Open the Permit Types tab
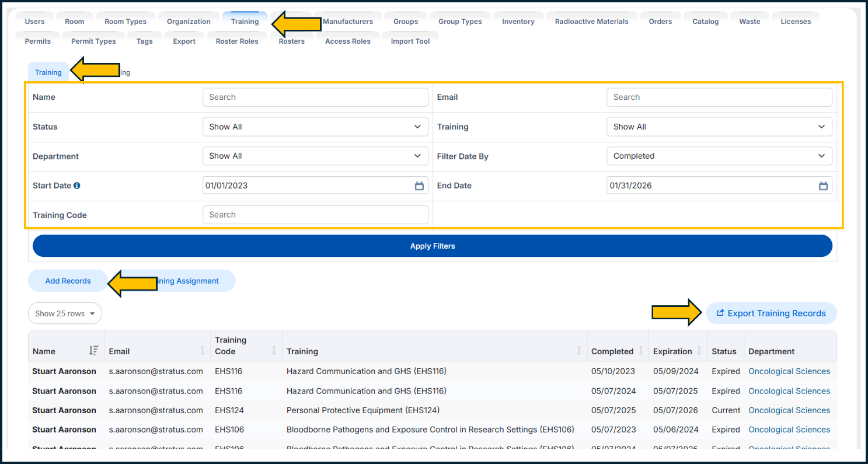 click(93, 41)
